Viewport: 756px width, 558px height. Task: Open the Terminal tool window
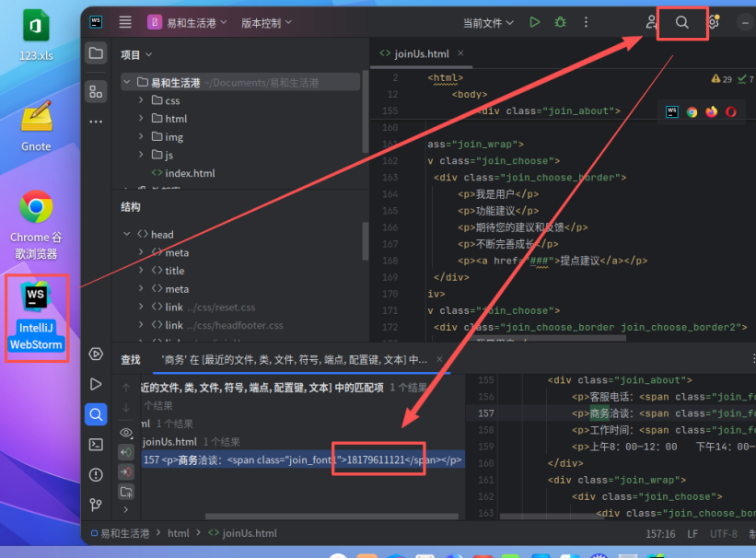[x=96, y=444]
